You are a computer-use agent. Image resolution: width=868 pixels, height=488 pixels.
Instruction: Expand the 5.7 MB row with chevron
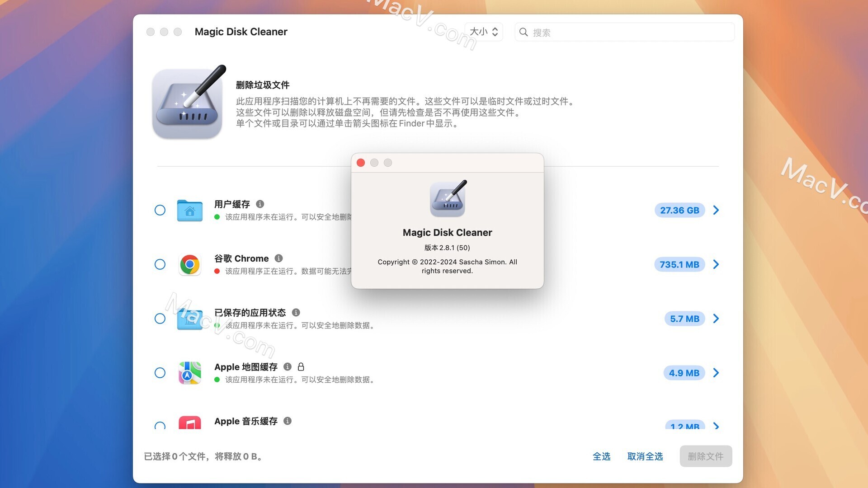[716, 319]
